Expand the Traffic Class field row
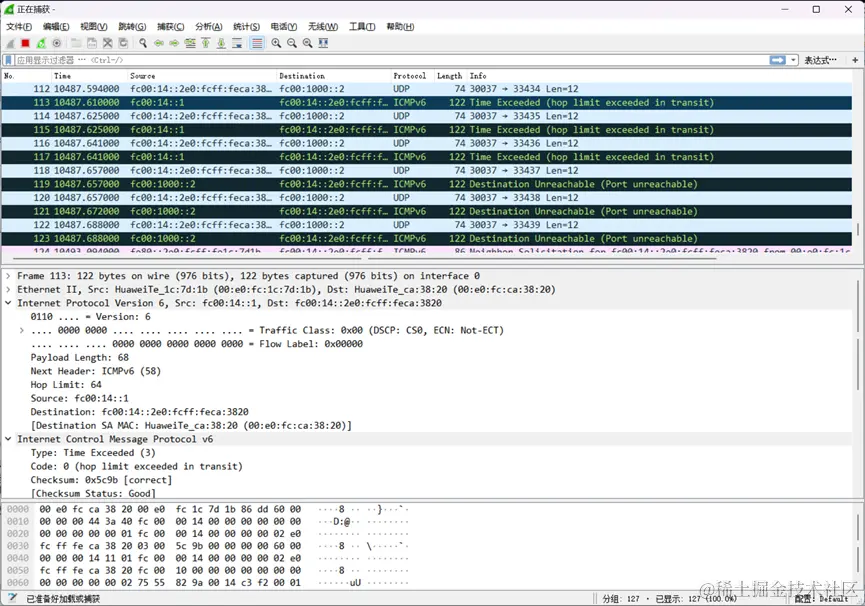The width and height of the screenshot is (865, 606). point(22,330)
